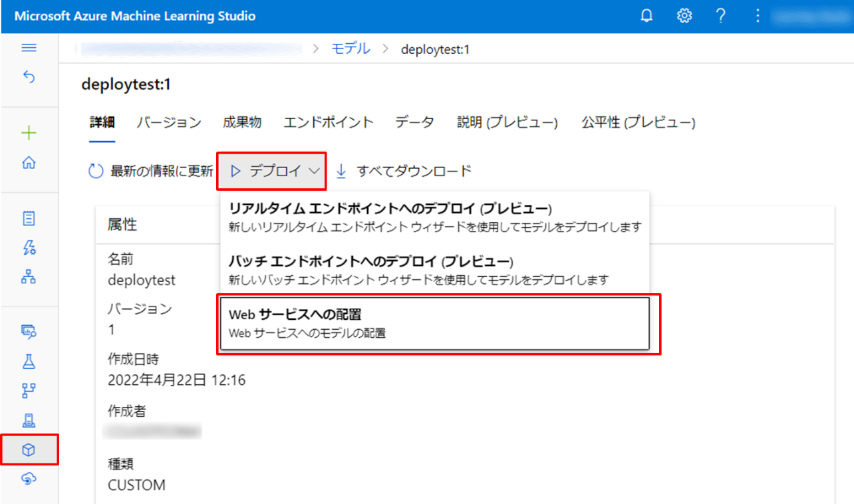Go to Home icon in sidebar

tap(29, 163)
